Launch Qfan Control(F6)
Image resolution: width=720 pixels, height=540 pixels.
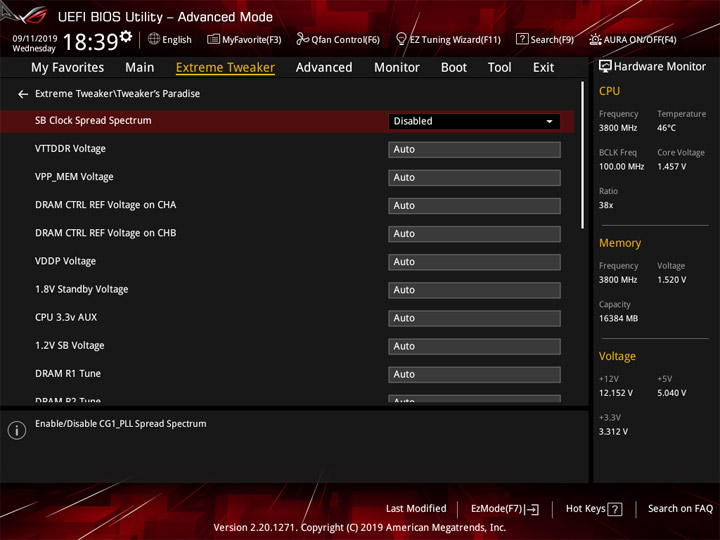coord(338,39)
